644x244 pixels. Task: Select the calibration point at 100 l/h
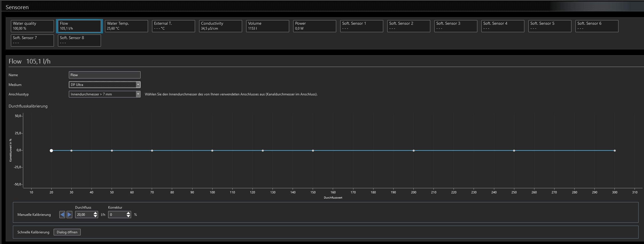pos(212,151)
